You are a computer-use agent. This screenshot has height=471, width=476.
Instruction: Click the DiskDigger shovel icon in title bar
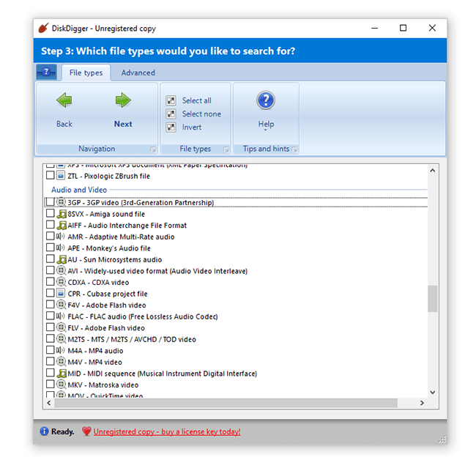coord(43,28)
